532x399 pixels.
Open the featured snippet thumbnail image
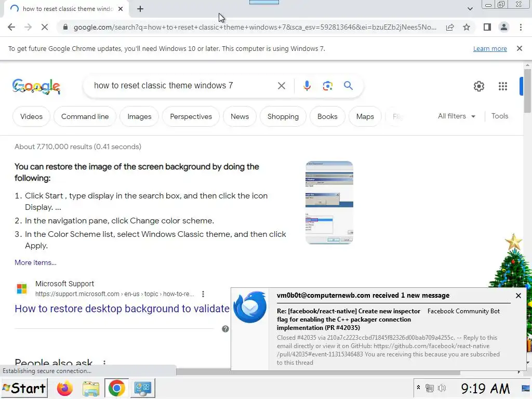(x=329, y=203)
